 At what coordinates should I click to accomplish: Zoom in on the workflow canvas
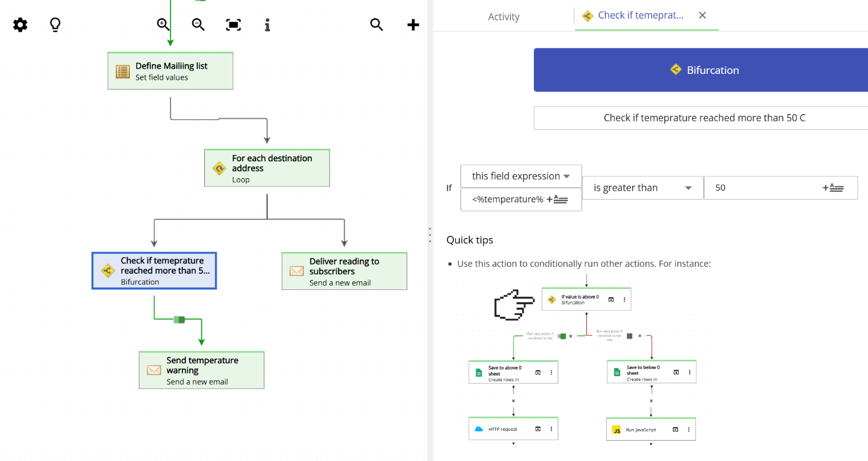click(x=162, y=24)
